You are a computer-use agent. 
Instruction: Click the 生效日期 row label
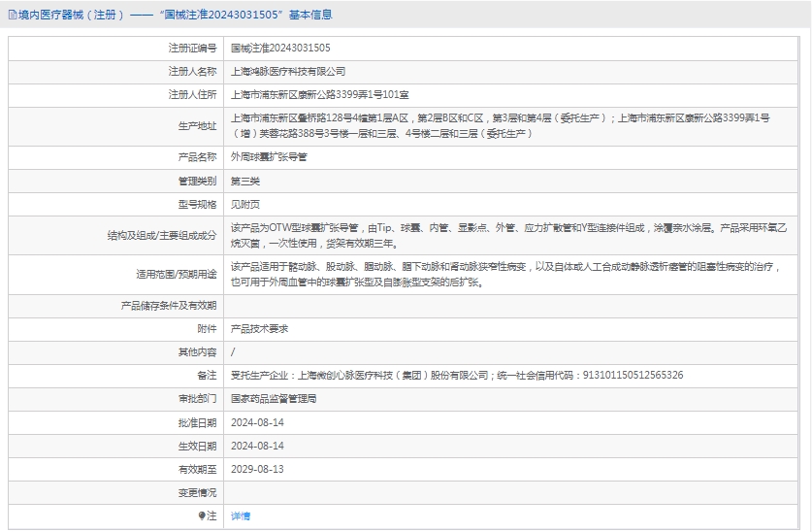pyautogui.click(x=197, y=446)
